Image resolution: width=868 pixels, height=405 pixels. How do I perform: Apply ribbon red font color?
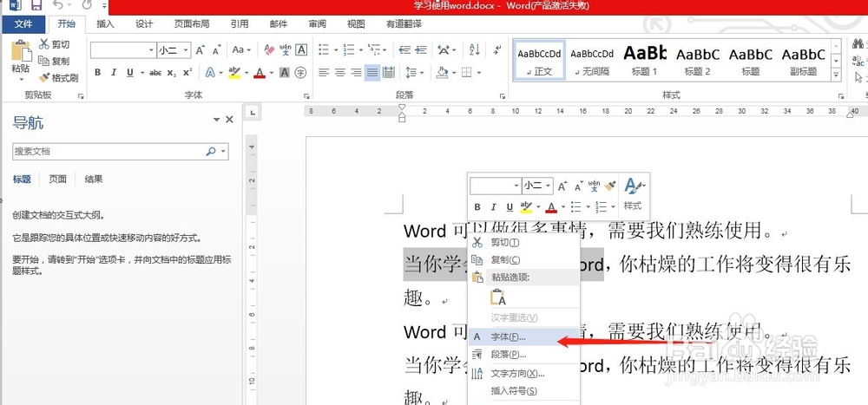[259, 73]
